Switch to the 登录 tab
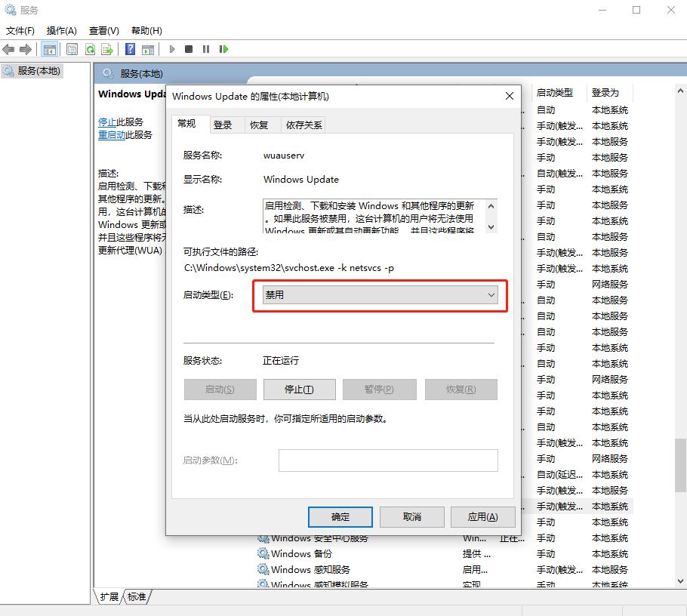Viewport: 687px width, 616px height. [224, 125]
